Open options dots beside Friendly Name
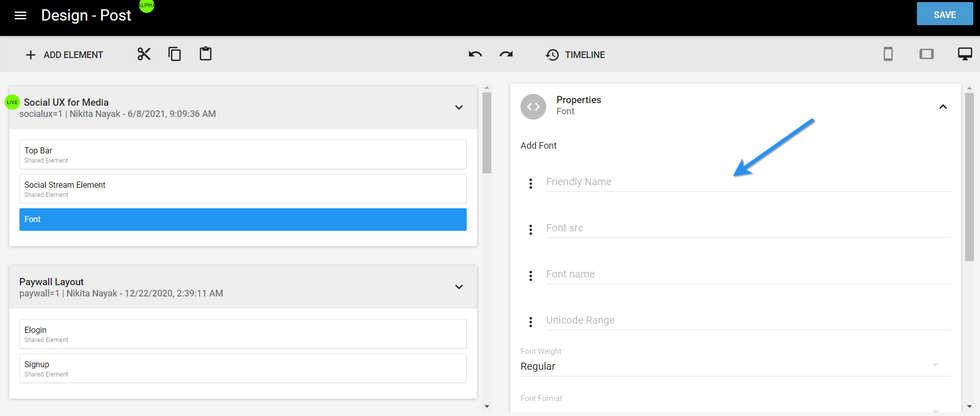Viewport: 980px width, 416px height. coord(530,183)
